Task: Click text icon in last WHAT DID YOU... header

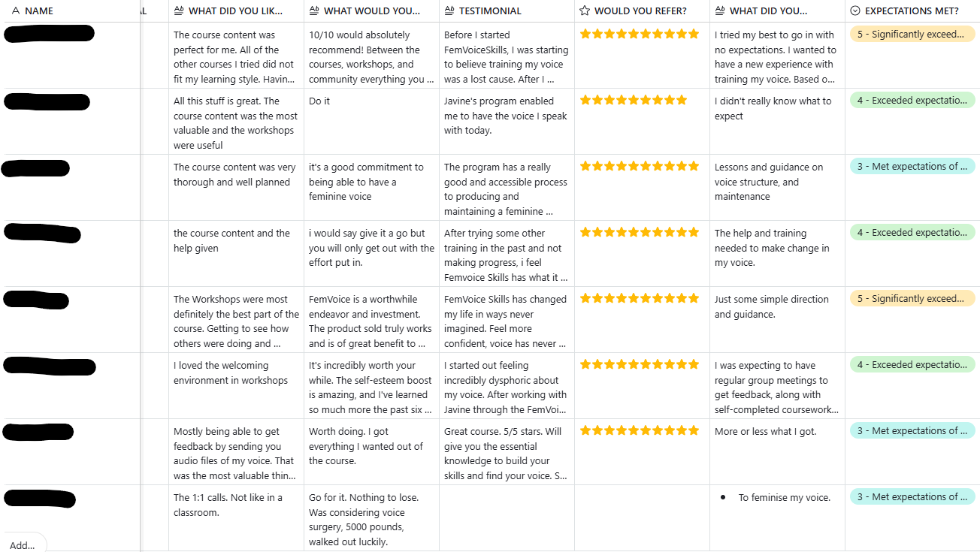Action: tap(719, 11)
